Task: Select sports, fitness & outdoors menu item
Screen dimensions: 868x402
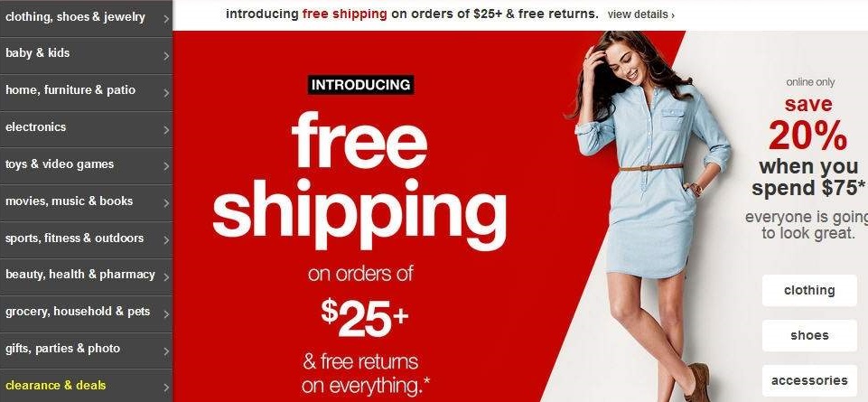Action: (x=87, y=239)
